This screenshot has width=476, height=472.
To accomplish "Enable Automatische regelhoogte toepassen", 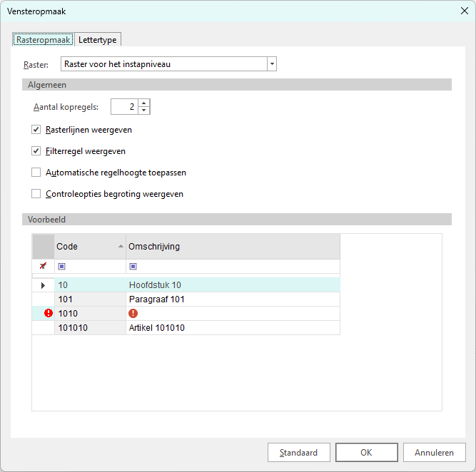I will coord(36,173).
